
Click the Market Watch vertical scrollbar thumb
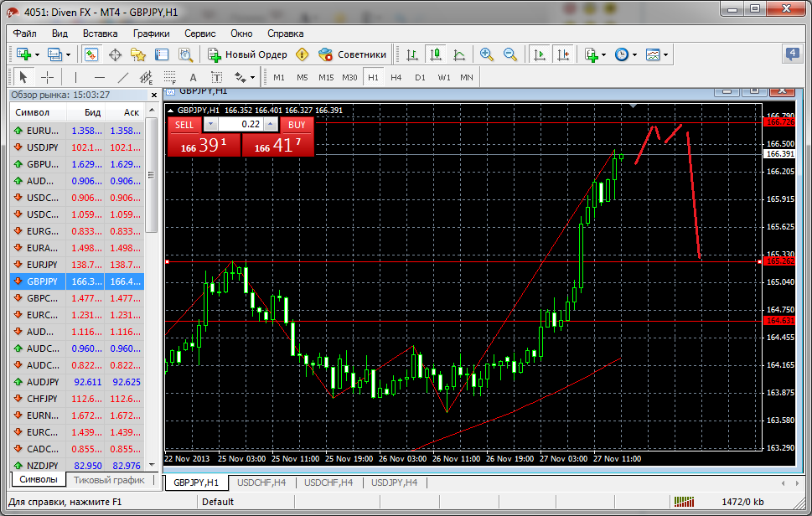click(x=151, y=175)
